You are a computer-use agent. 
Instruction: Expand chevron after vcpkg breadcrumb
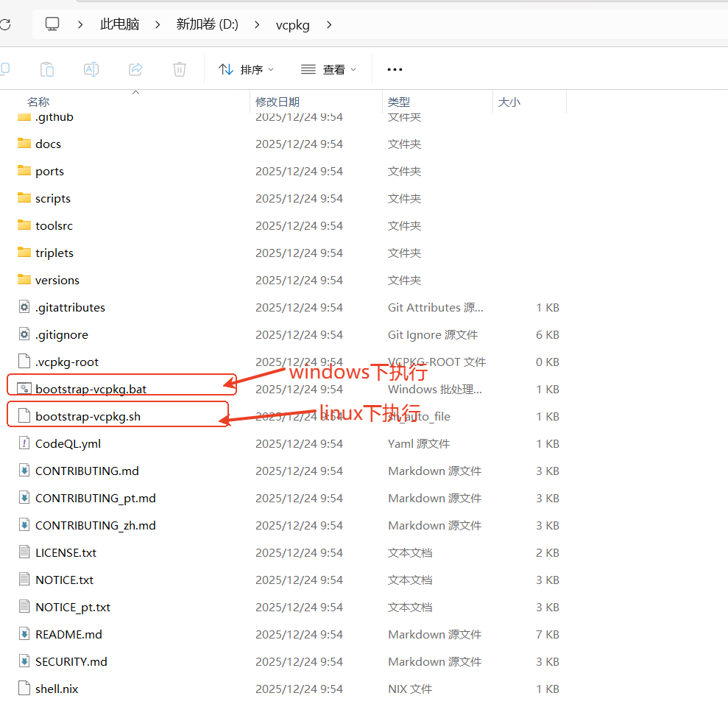tap(329, 24)
